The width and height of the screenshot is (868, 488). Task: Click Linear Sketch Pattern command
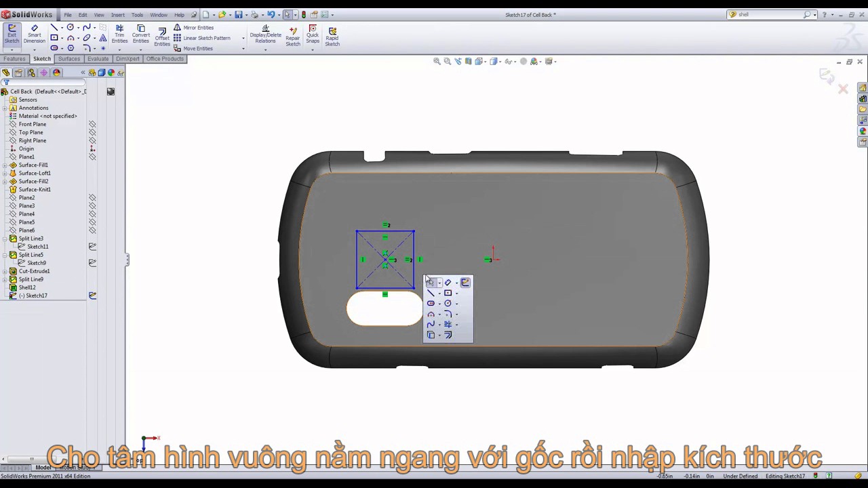(202, 38)
